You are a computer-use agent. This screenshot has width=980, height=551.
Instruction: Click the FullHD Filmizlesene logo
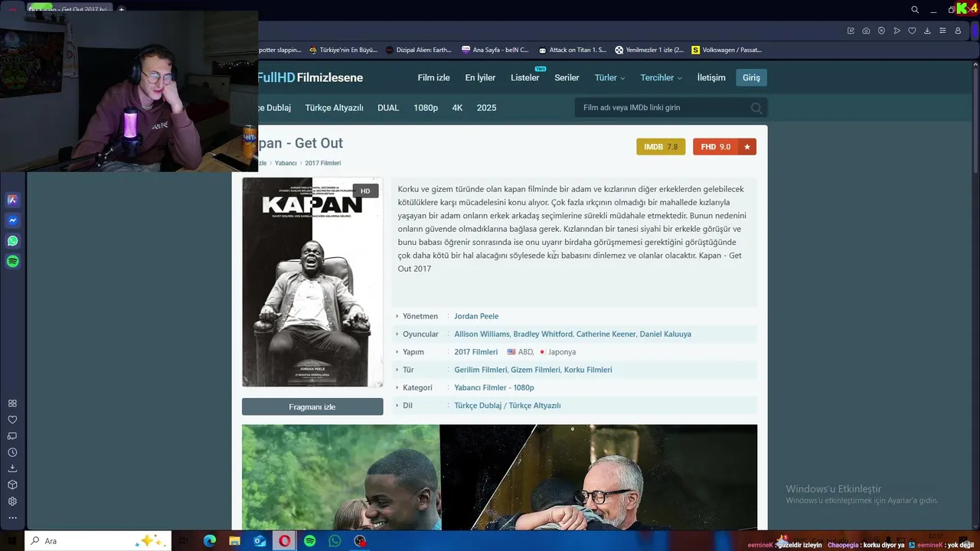pos(310,77)
